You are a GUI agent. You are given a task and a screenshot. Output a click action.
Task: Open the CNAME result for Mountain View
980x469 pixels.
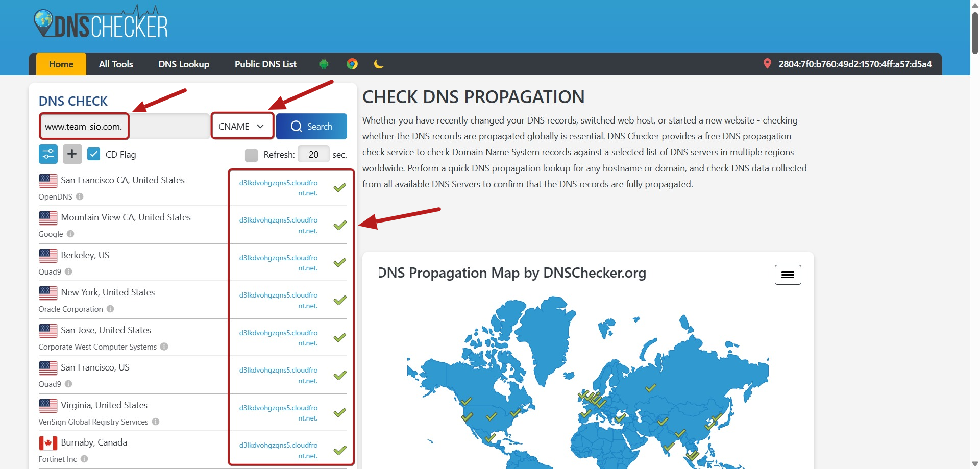278,225
